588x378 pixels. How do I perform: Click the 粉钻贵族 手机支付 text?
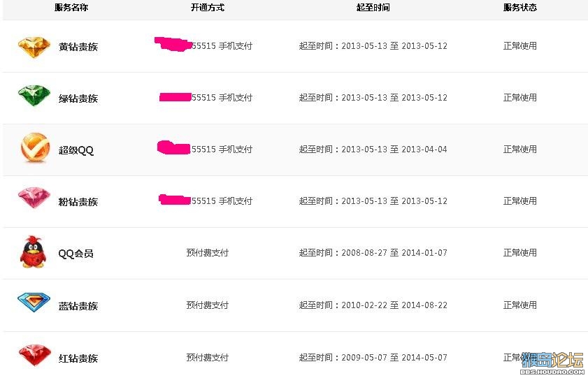coord(236,201)
